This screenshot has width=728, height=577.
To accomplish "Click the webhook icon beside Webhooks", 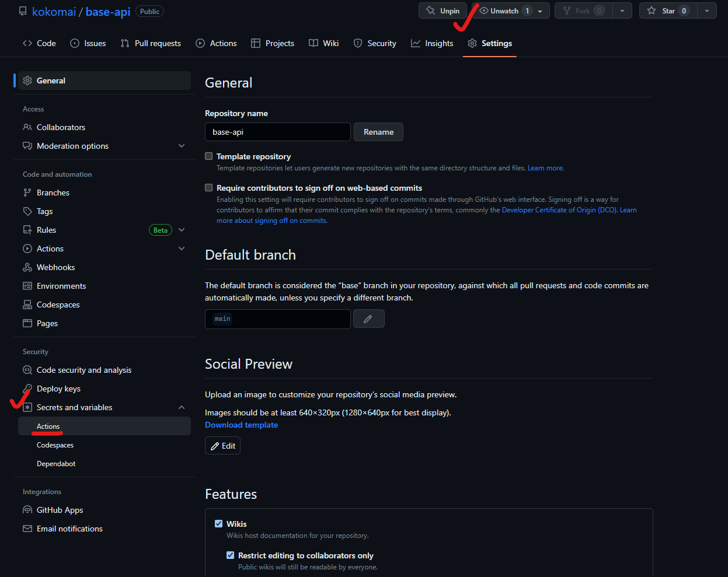I will pyautogui.click(x=27, y=267).
